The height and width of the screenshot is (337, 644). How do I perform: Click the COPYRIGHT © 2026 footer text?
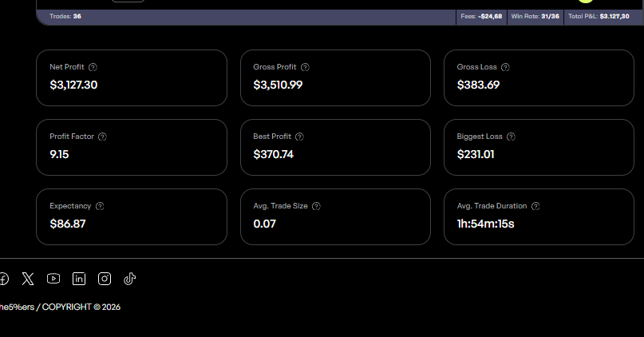pyautogui.click(x=81, y=307)
